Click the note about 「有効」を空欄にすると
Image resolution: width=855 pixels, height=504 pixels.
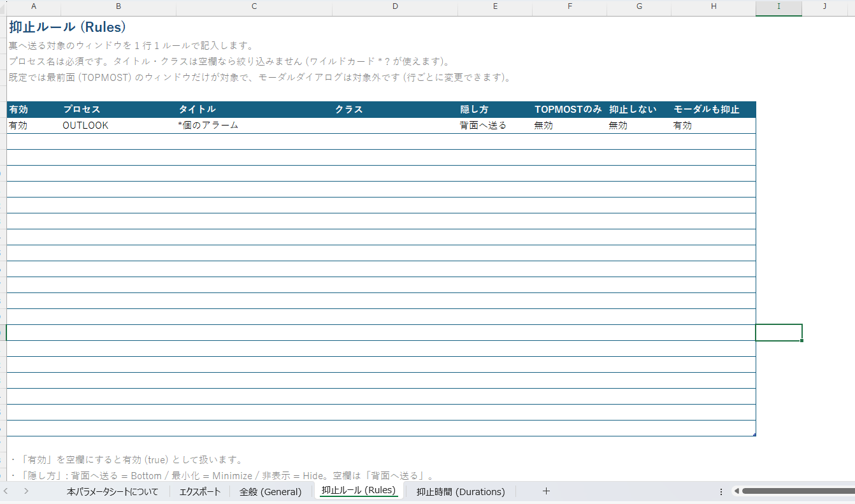coord(126,459)
